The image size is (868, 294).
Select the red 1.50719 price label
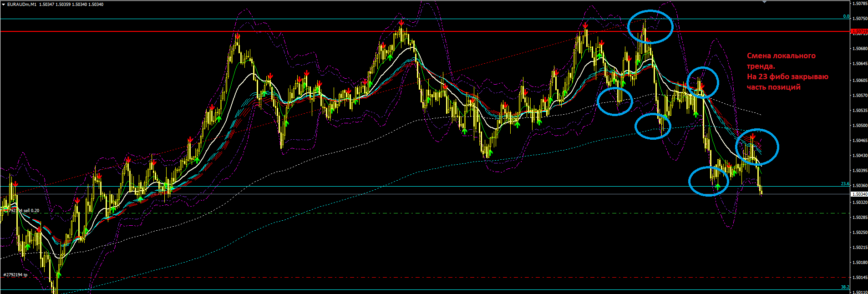click(859, 32)
